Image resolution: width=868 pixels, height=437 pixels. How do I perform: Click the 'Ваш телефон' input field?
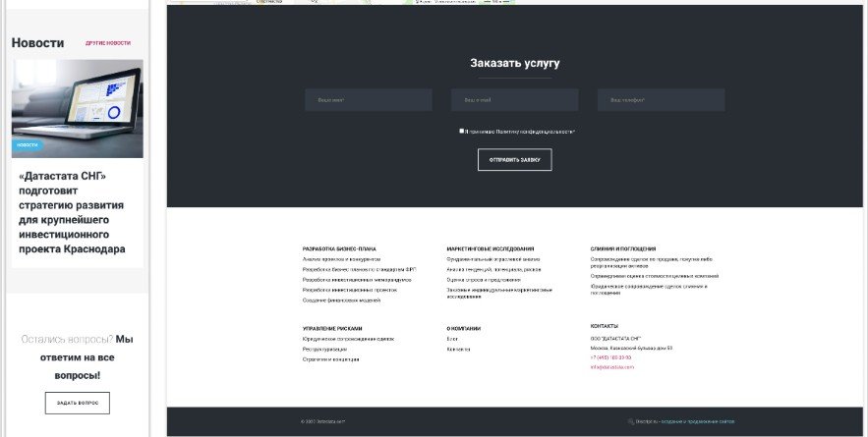[x=661, y=100]
